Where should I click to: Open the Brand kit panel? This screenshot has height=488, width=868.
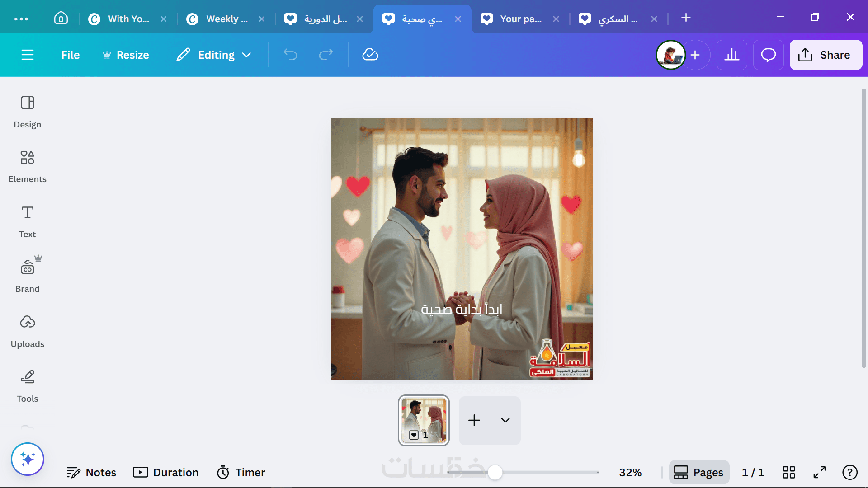click(x=27, y=276)
